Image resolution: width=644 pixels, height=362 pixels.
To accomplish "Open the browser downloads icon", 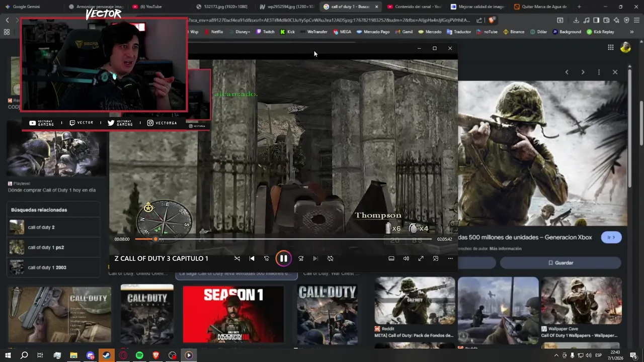I will point(576,20).
